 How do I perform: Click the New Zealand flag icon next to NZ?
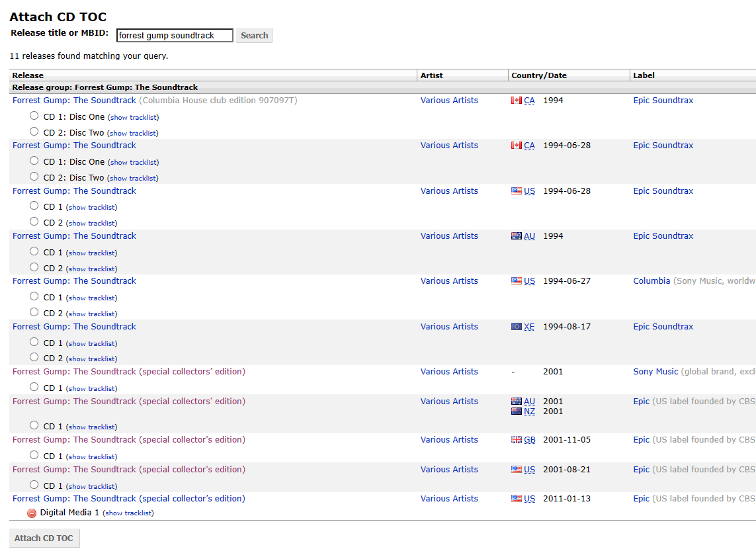[517, 411]
